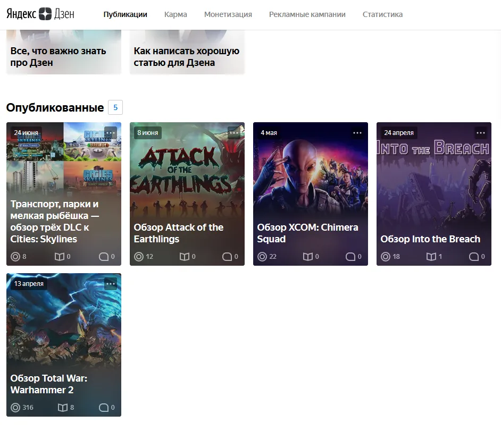Open the Монетизация tab
Image resolution: width=501 pixels, height=448 pixels.
[228, 14]
